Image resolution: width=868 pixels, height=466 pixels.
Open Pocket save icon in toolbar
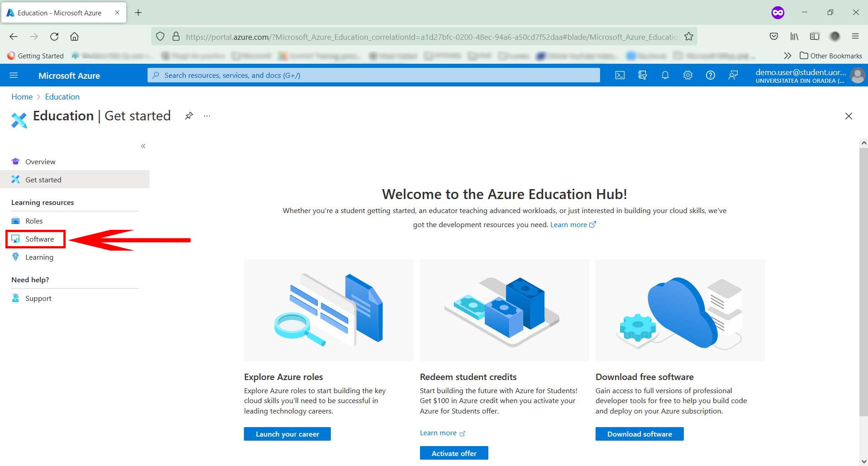click(774, 37)
